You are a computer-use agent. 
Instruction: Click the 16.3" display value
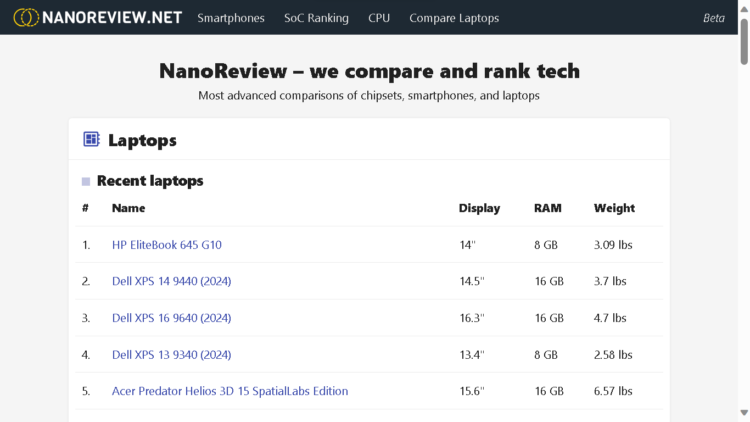[472, 318]
